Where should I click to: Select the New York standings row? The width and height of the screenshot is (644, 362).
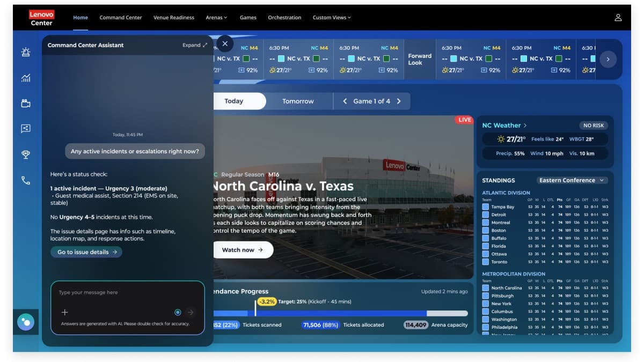(x=545, y=304)
